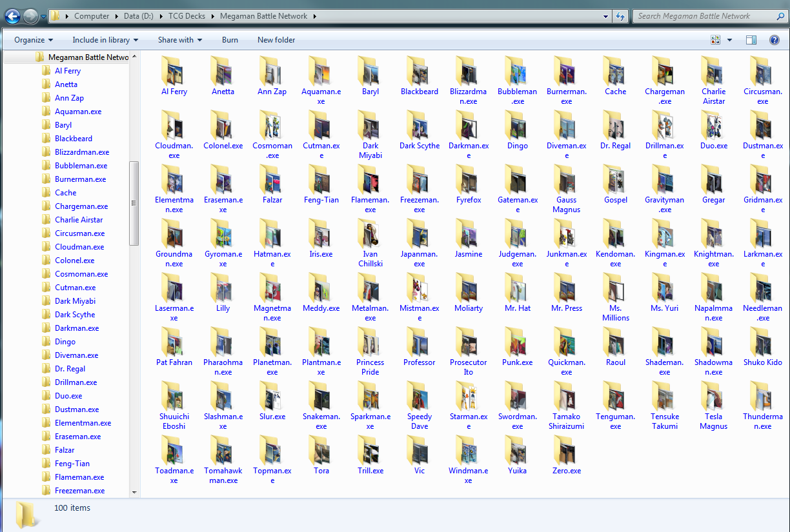Select the Duo.exe folder icon

713,124
